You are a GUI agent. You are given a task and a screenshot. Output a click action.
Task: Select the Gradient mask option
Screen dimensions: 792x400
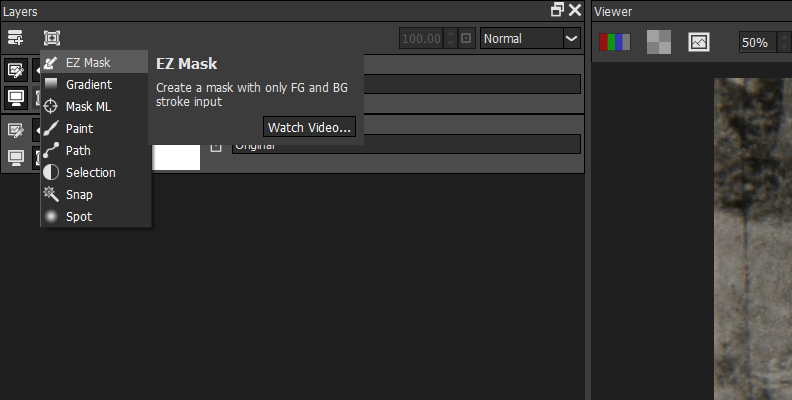click(88, 85)
